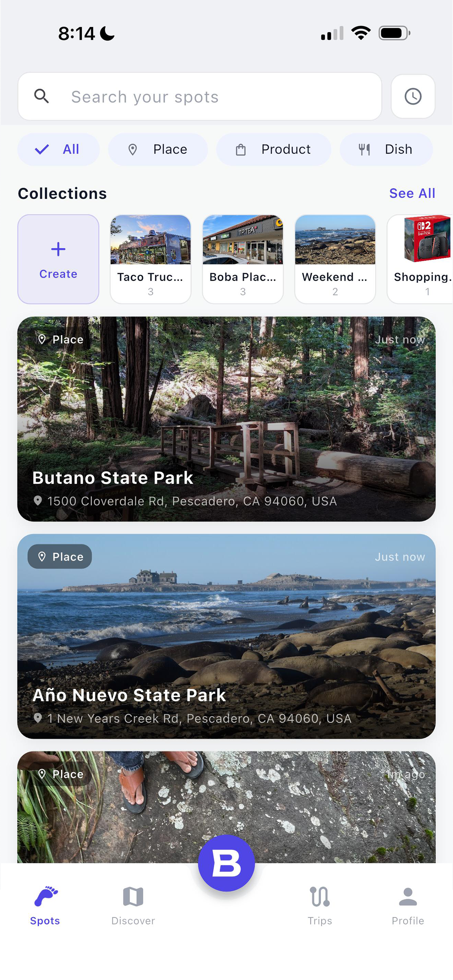Toggle the All filter chip

58,149
